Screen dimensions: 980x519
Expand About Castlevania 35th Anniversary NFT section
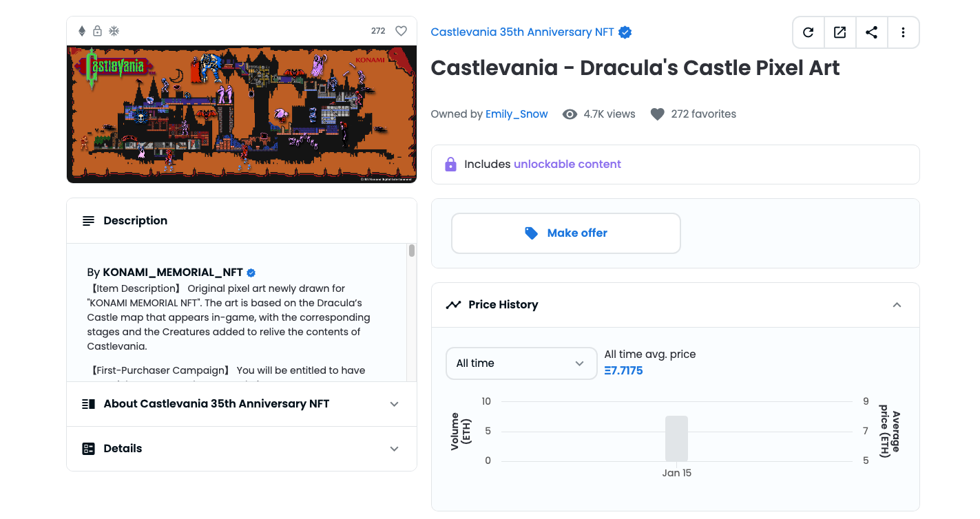tap(242, 404)
